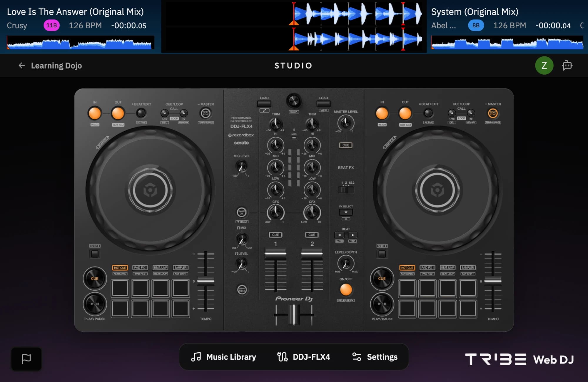588x382 pixels.
Task: Toggle master CUE button
Action: click(346, 145)
